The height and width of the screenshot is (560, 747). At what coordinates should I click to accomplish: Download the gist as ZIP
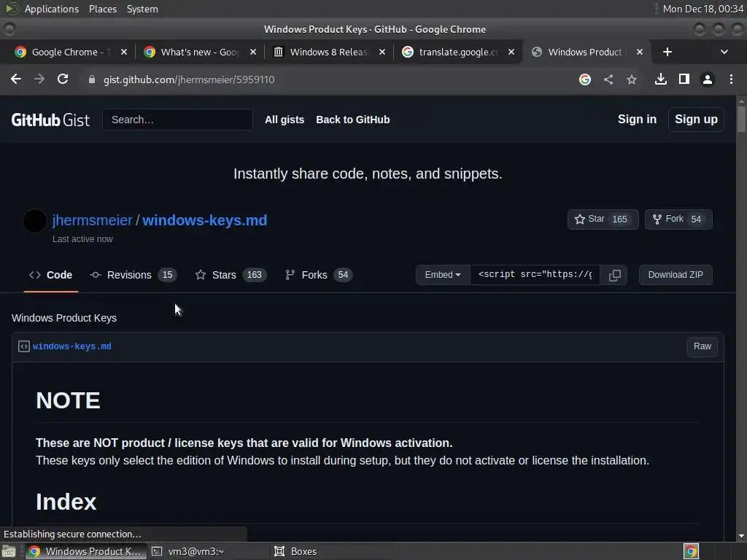pyautogui.click(x=676, y=275)
